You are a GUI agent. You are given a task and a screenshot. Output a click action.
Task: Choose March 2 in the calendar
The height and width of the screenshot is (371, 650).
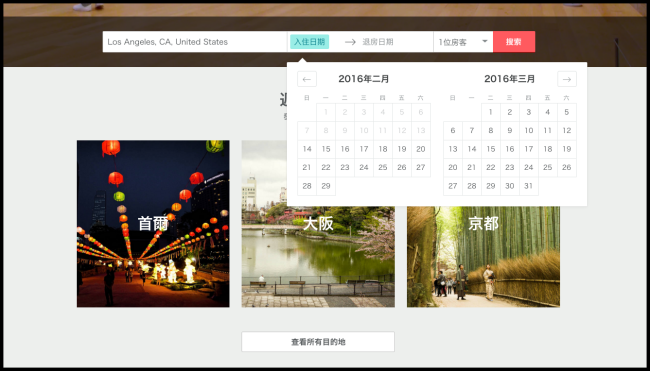click(x=510, y=112)
